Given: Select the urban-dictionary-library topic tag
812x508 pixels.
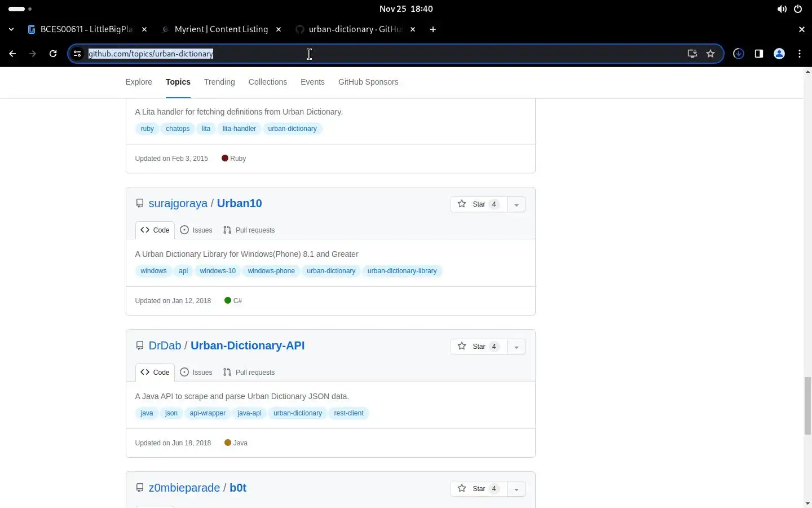Looking at the screenshot, I should [x=402, y=271].
